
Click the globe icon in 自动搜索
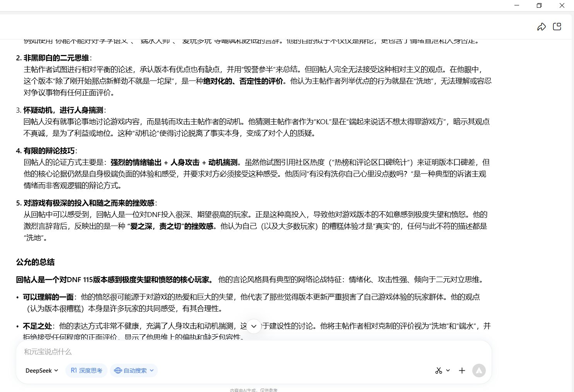(118, 370)
